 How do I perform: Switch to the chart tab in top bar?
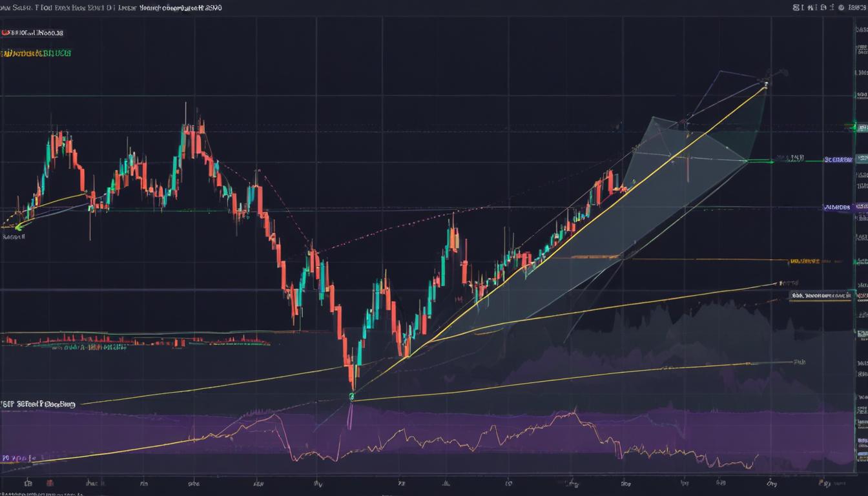point(129,8)
